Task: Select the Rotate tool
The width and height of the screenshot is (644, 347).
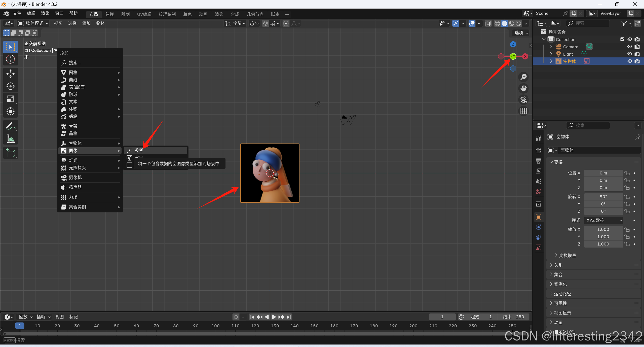Action: coord(10,86)
